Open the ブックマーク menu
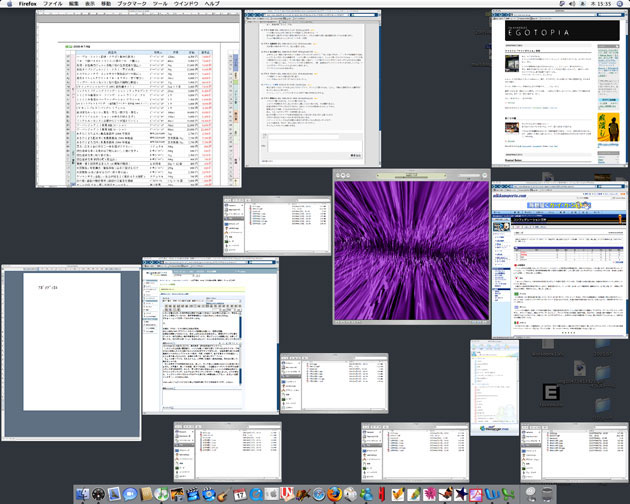The image size is (630, 504). 131,5
